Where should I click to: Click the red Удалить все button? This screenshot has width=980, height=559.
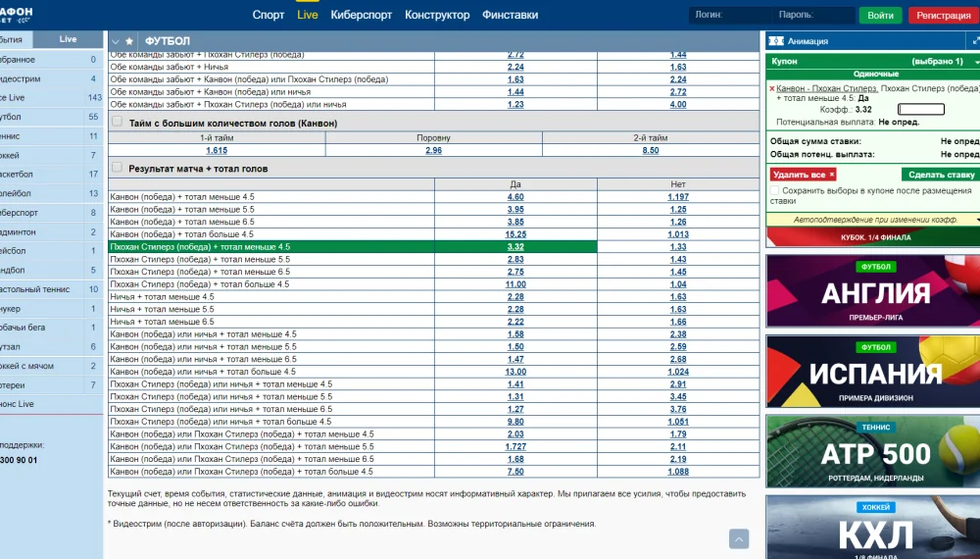(803, 175)
